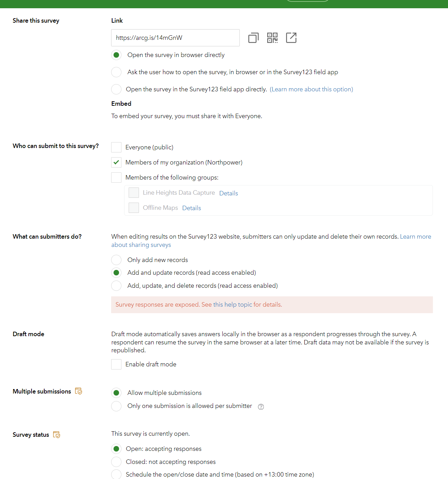The height and width of the screenshot is (479, 448).
Task: Check the Everyone (public) checkbox
Action: (x=116, y=147)
